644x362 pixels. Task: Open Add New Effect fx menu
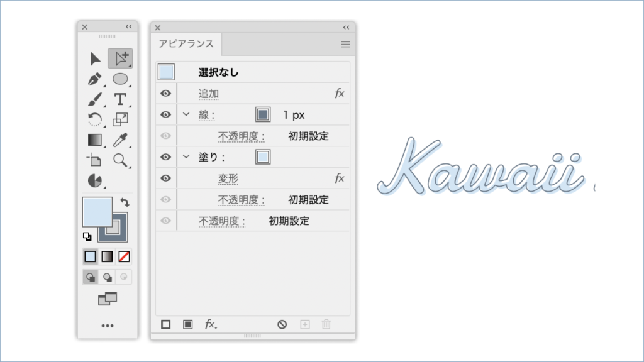[211, 325]
